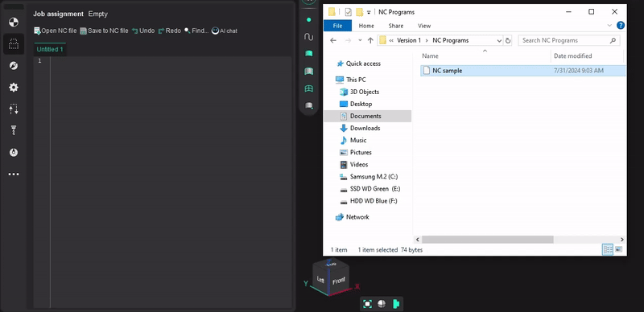Click the top face of the view cube
Screen dimensions: 644x312
coord(332,265)
